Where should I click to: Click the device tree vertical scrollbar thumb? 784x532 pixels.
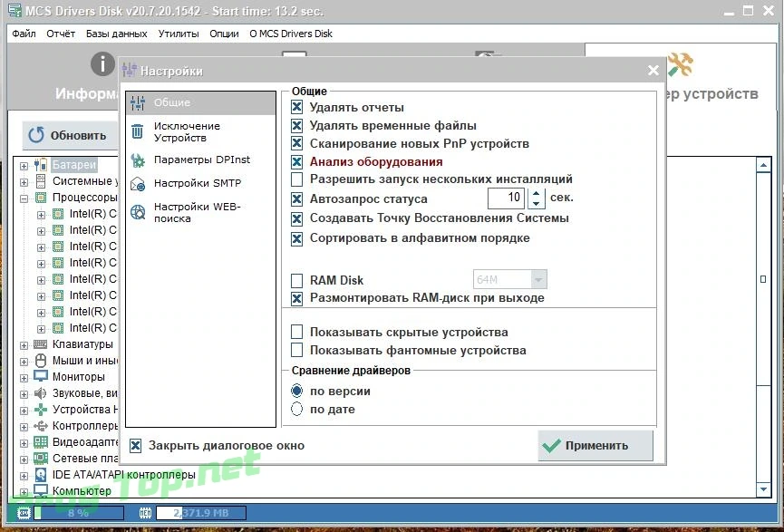[763, 279]
